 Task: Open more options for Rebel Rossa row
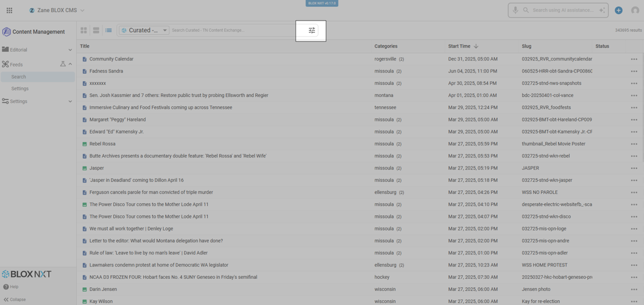pos(634,144)
